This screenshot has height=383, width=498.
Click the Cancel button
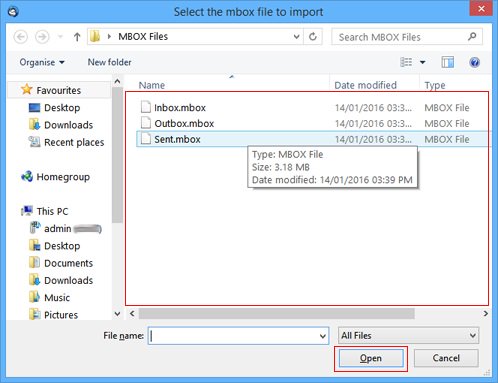click(446, 358)
